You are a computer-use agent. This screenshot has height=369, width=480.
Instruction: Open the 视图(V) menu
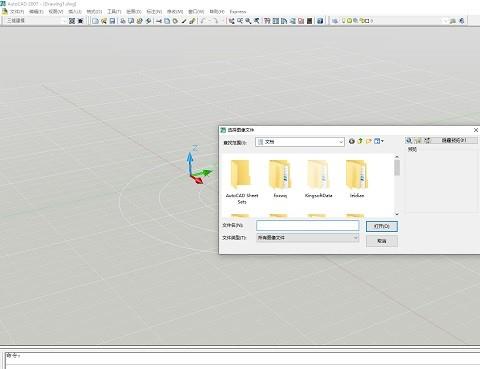click(56, 12)
